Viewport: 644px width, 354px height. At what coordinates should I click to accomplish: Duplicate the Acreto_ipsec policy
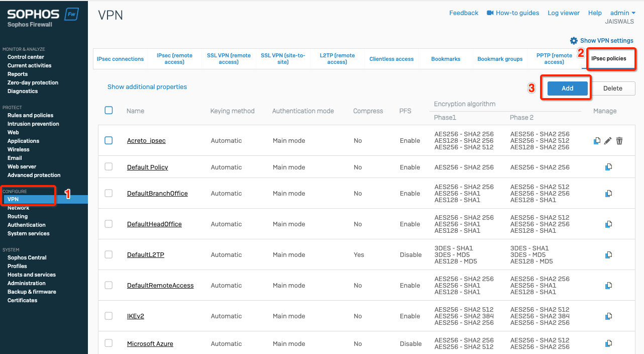597,141
